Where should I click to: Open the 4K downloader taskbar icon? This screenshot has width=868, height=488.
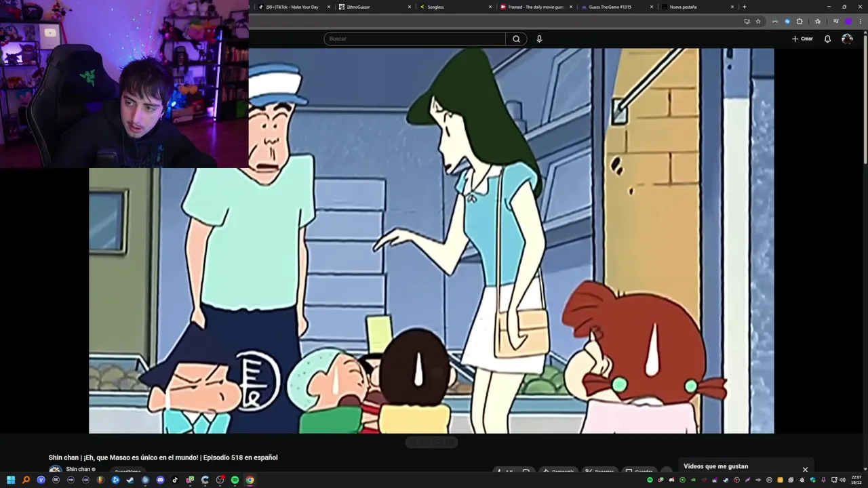(56, 480)
